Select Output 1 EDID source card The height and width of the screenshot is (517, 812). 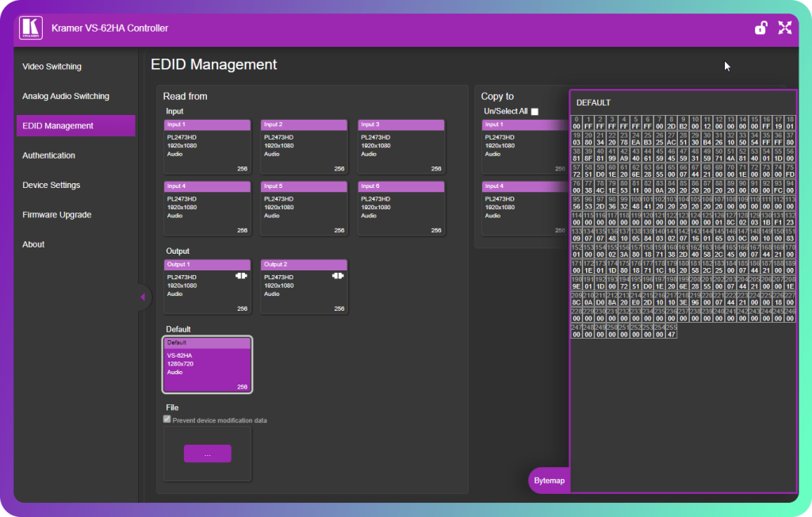[207, 286]
